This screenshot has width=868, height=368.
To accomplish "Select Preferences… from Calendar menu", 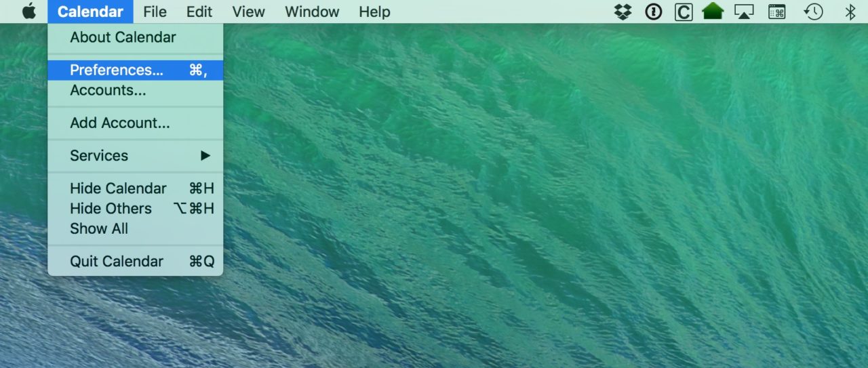I will coord(136,70).
